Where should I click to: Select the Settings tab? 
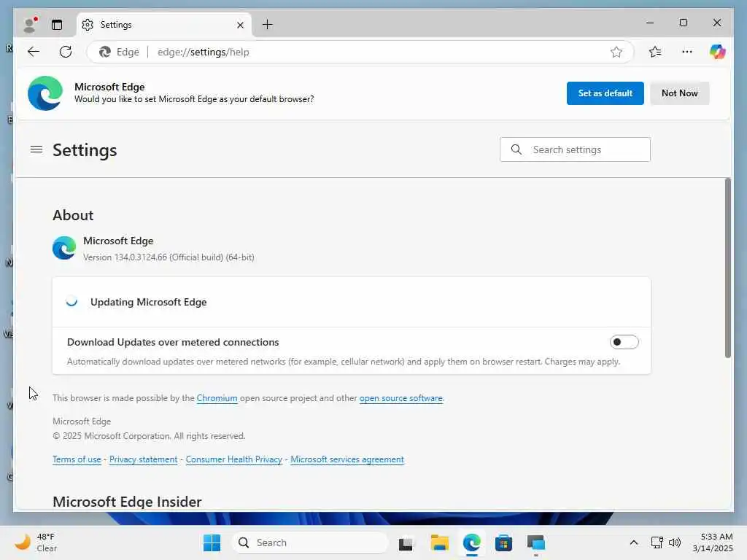point(164,25)
